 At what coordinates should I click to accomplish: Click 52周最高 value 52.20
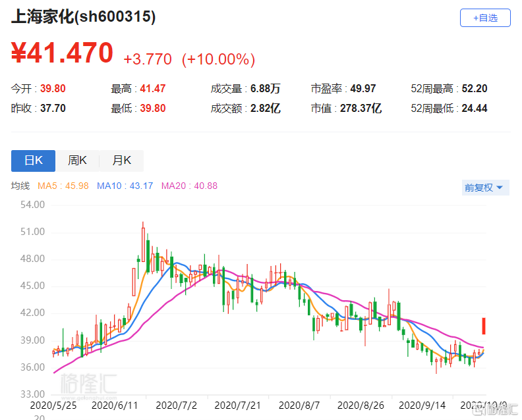click(x=475, y=89)
